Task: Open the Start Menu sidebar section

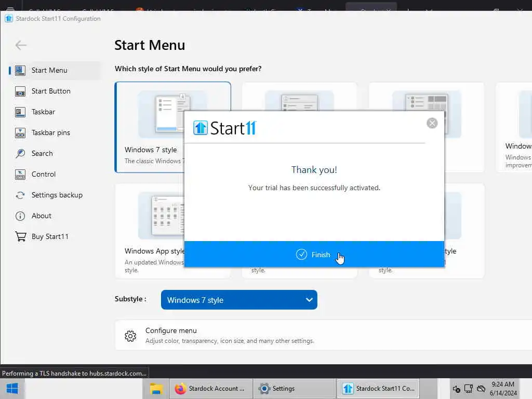Action: [x=55, y=70]
